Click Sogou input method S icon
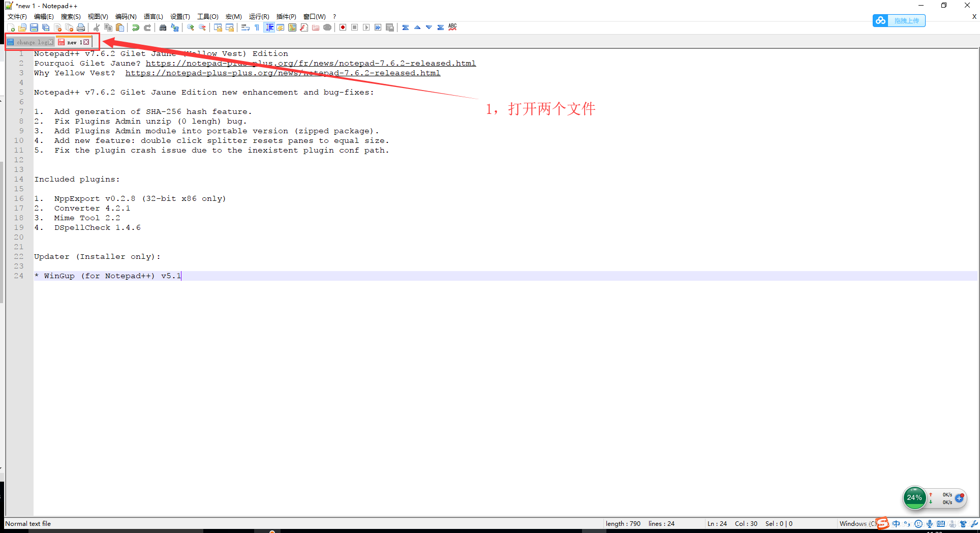980x533 pixels. [883, 524]
